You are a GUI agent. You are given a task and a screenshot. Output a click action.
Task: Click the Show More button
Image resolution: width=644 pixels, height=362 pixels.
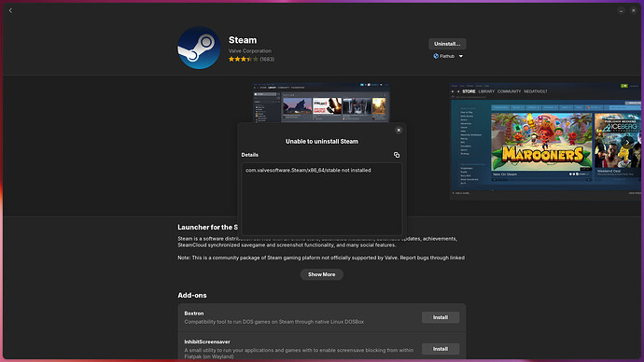[x=322, y=274]
